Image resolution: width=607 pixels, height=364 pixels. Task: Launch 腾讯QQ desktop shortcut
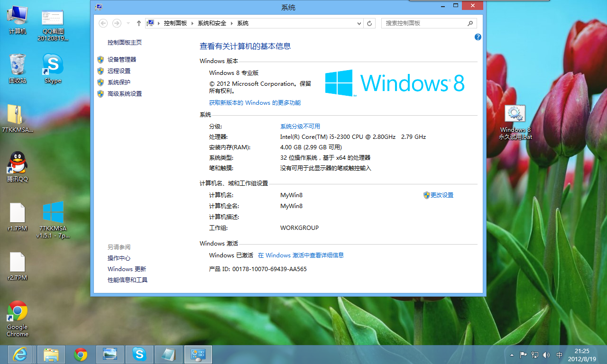tap(18, 167)
